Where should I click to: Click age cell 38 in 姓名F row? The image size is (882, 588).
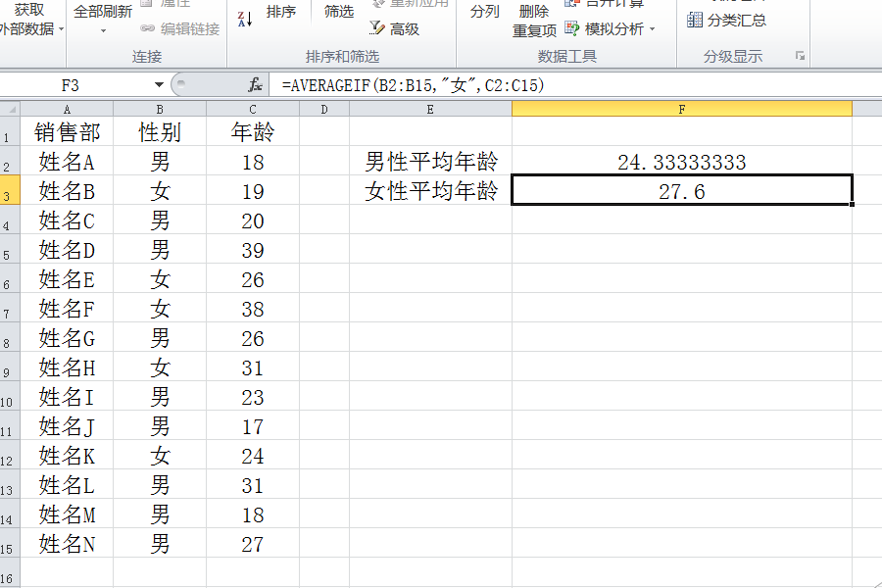click(253, 308)
